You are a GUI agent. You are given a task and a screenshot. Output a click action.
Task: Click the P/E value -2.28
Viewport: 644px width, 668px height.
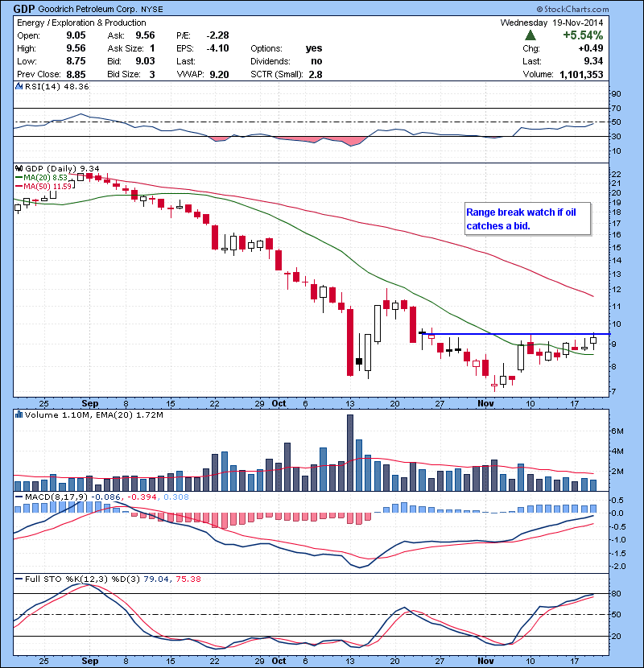(x=218, y=35)
